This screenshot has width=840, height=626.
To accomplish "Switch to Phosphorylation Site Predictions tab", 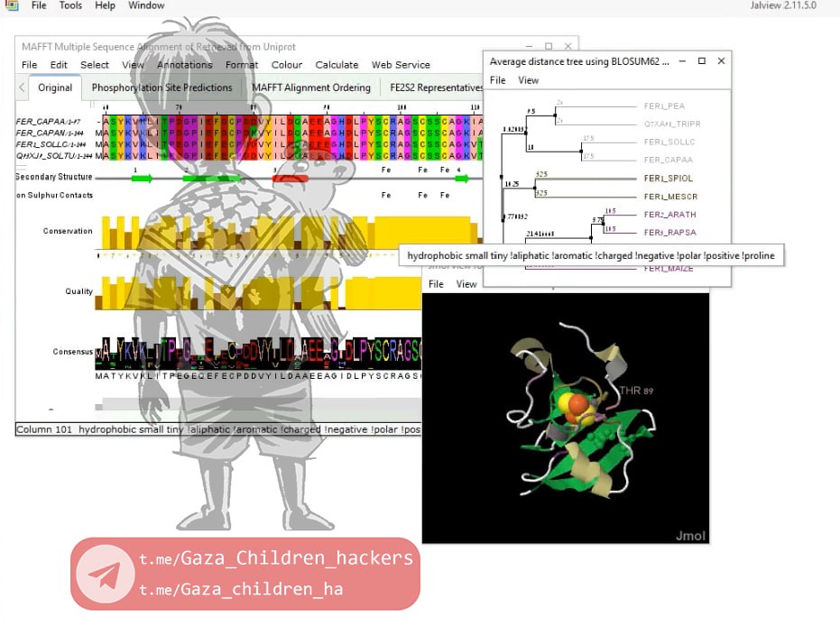I will click(162, 87).
